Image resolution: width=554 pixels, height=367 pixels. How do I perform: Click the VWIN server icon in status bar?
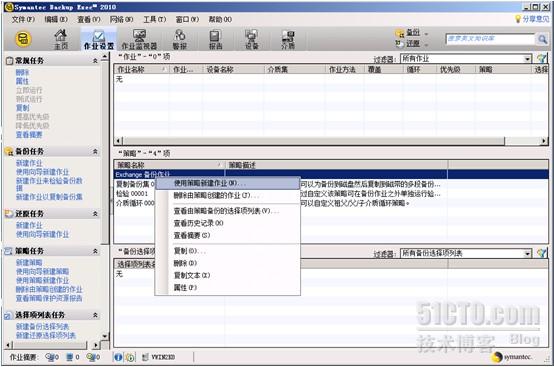[x=145, y=357]
